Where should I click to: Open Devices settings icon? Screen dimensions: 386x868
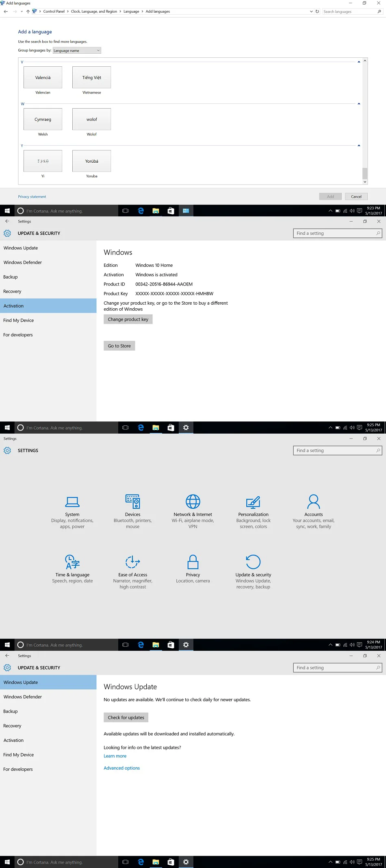pyautogui.click(x=132, y=502)
